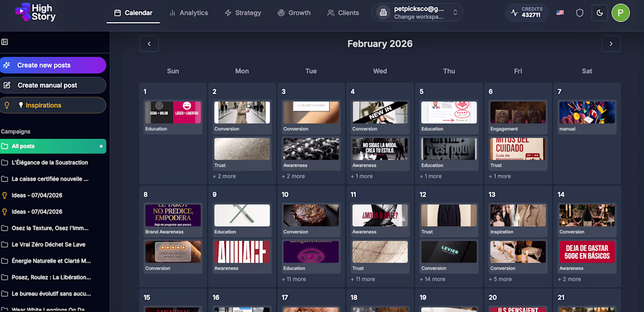Change language via the US flag icon
644x312 pixels.
click(x=560, y=13)
